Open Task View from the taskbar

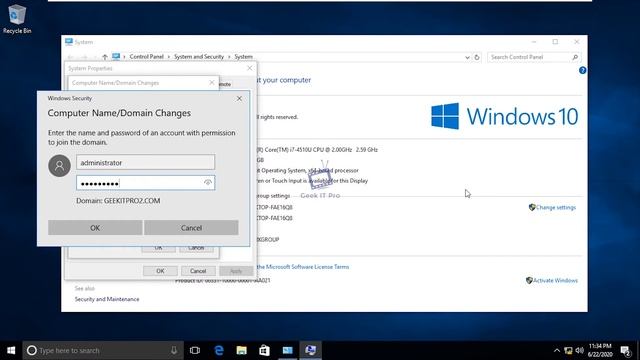[195, 350]
